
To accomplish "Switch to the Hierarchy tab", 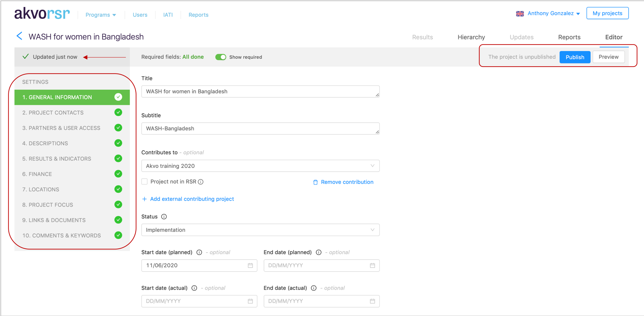I will [471, 37].
